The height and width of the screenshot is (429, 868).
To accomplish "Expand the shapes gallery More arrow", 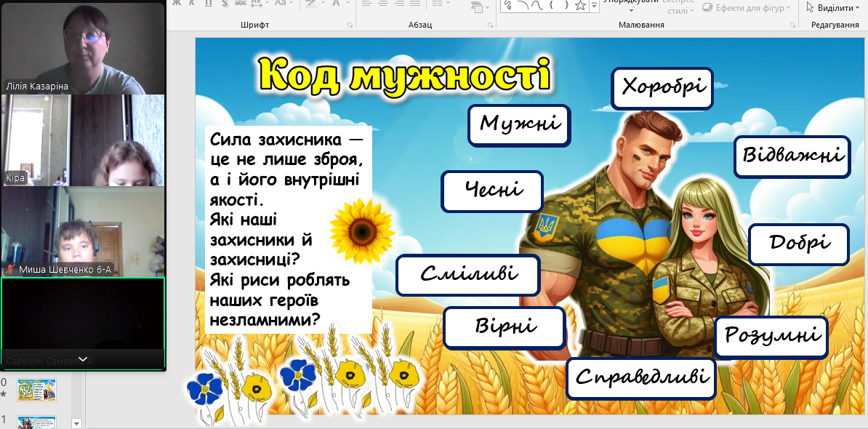I will 595,6.
